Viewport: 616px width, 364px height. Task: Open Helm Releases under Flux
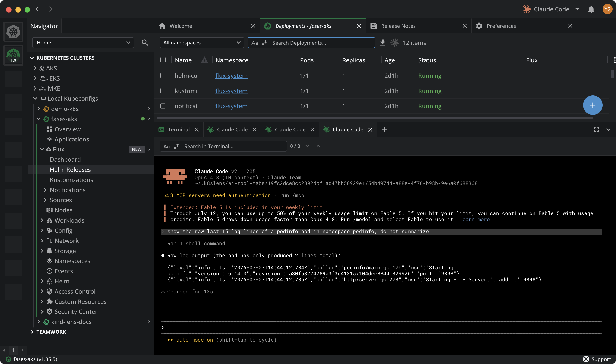click(x=70, y=169)
